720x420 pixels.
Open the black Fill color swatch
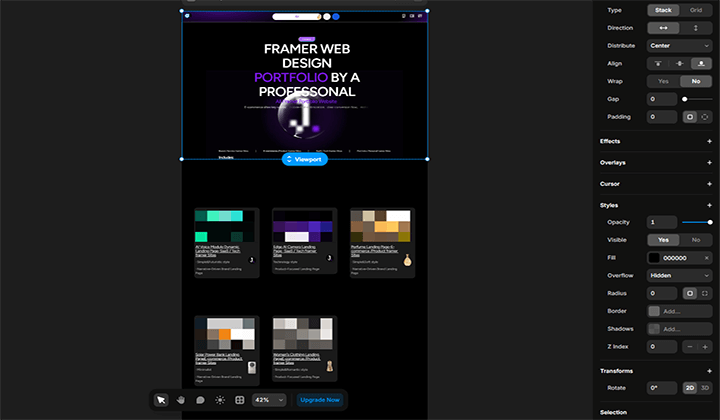[x=654, y=258]
